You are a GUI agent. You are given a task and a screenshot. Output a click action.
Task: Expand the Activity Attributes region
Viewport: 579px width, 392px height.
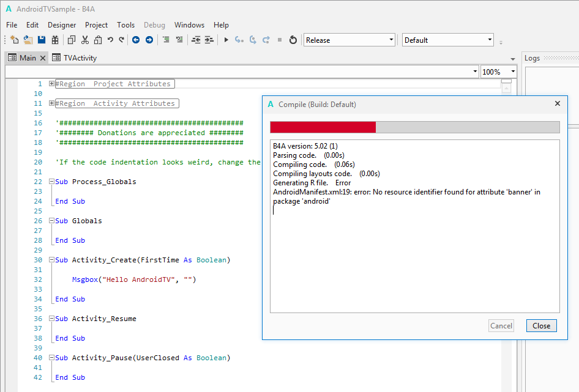[52, 103]
